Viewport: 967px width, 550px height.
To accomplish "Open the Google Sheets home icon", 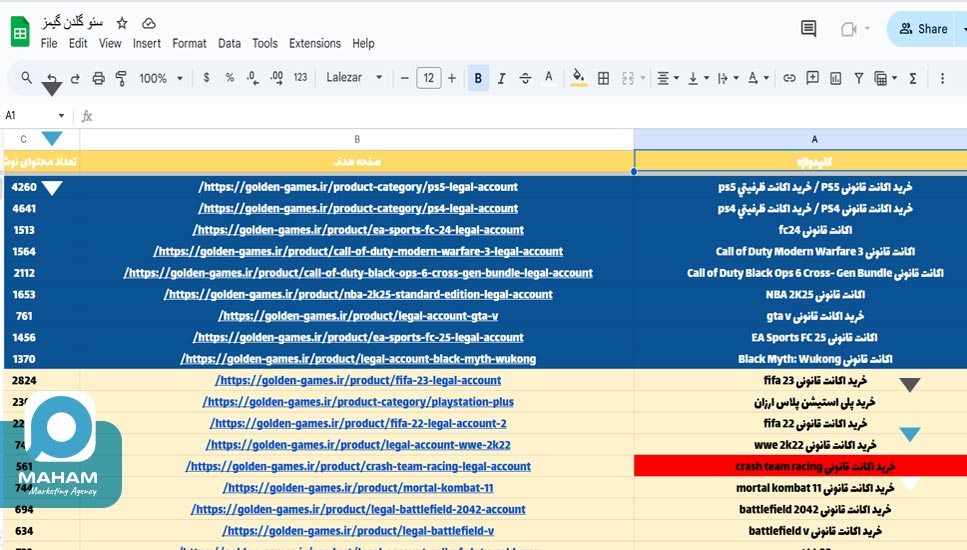I will pos(20,33).
